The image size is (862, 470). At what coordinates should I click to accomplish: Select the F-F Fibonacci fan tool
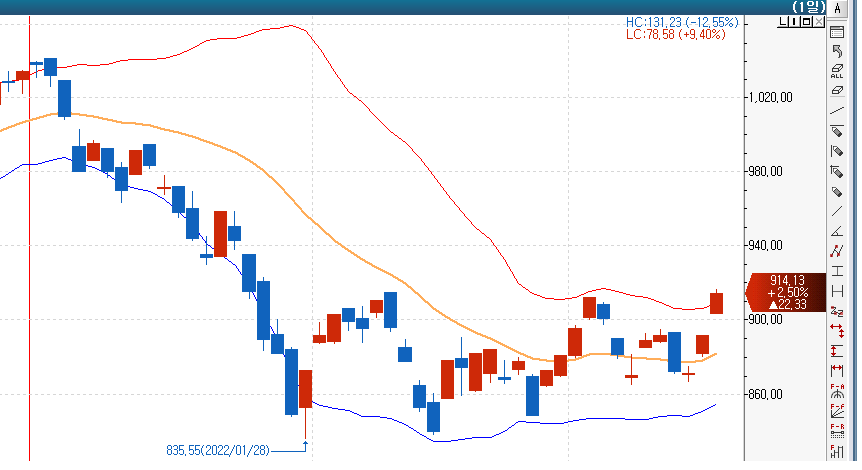tap(837, 410)
